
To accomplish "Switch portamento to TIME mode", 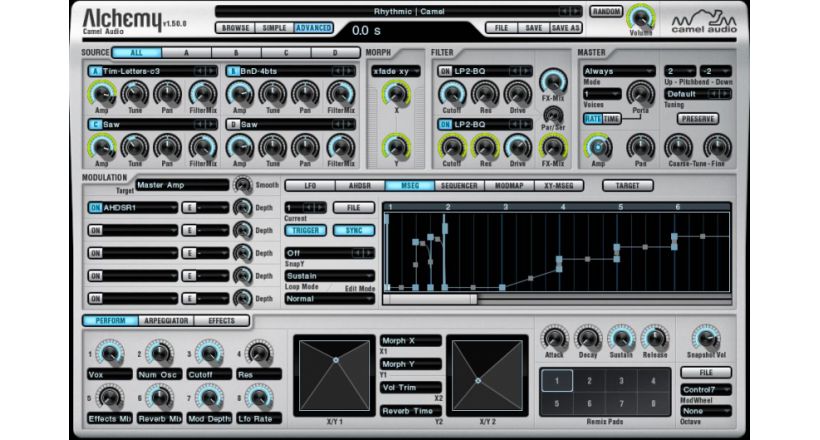I will 611,119.
